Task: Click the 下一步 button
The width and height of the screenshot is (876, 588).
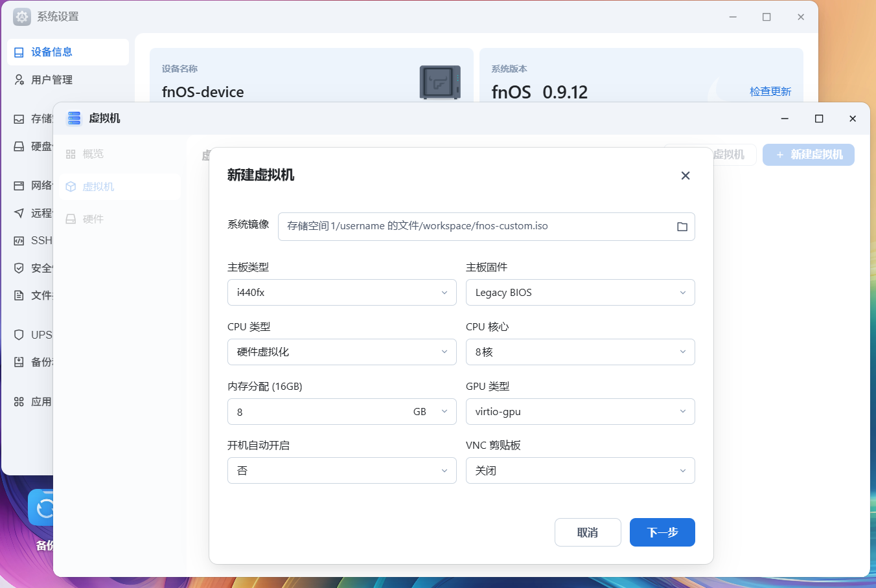Action: pyautogui.click(x=662, y=532)
